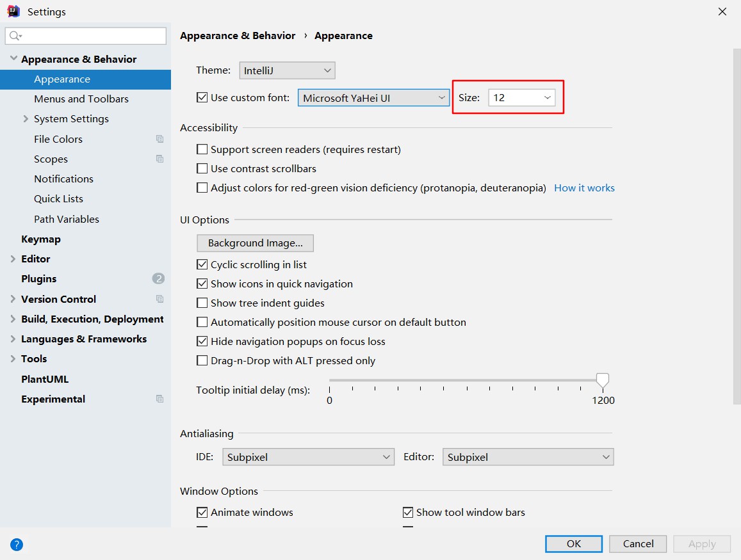The image size is (741, 560).
Task: Click the Tooltip initial delay slider handle
Action: (x=602, y=380)
